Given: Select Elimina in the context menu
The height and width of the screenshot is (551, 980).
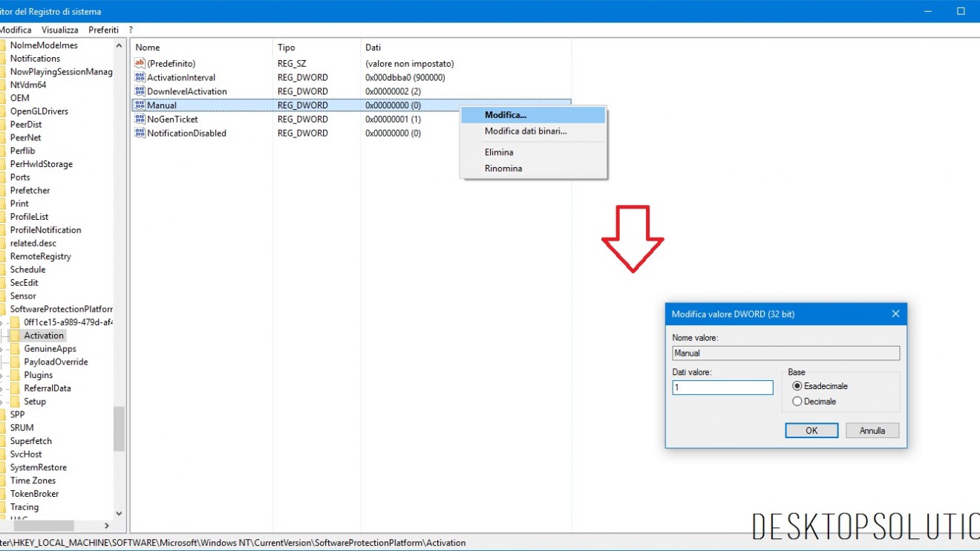Looking at the screenshot, I should (499, 152).
